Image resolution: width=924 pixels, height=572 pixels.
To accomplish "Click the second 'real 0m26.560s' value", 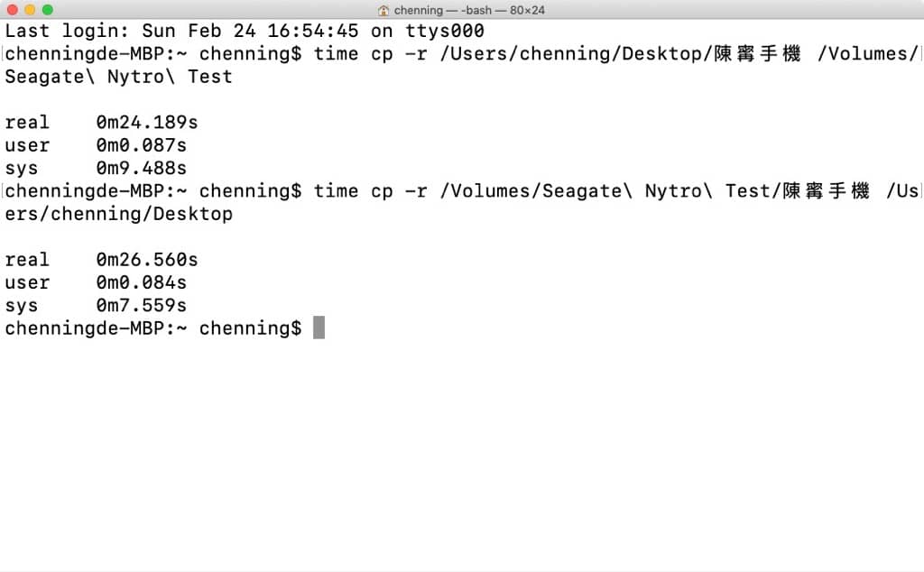I will click(147, 259).
